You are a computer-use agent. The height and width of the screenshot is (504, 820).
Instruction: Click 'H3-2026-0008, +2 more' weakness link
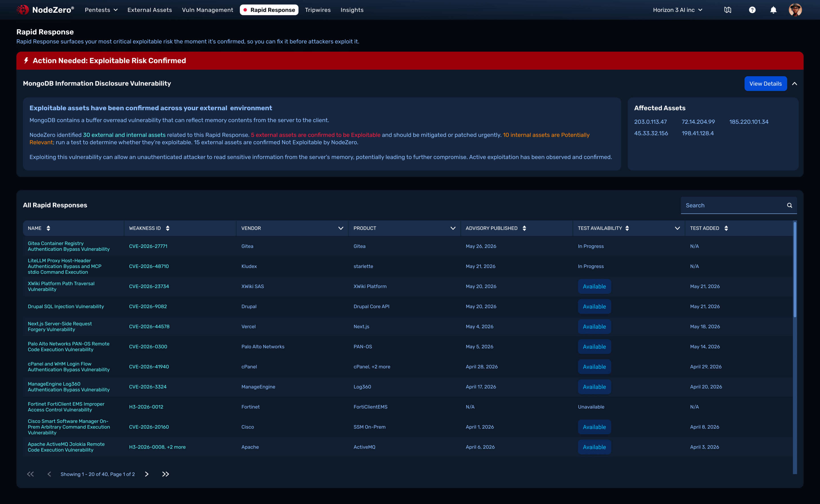coord(157,447)
